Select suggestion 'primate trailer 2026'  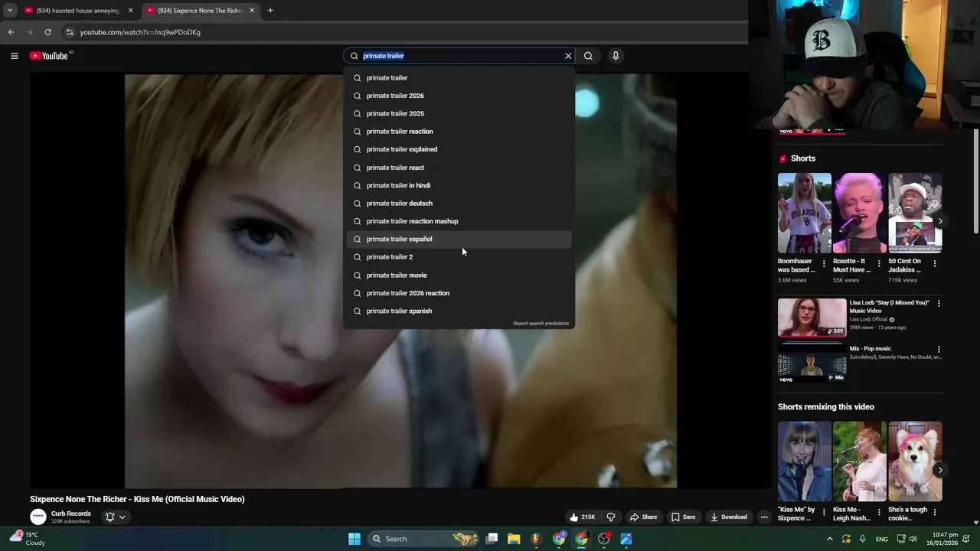click(459, 96)
